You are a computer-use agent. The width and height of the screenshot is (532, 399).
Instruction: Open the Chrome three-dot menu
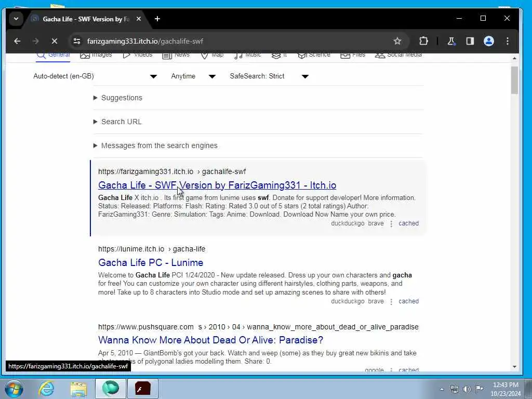pyautogui.click(x=508, y=41)
